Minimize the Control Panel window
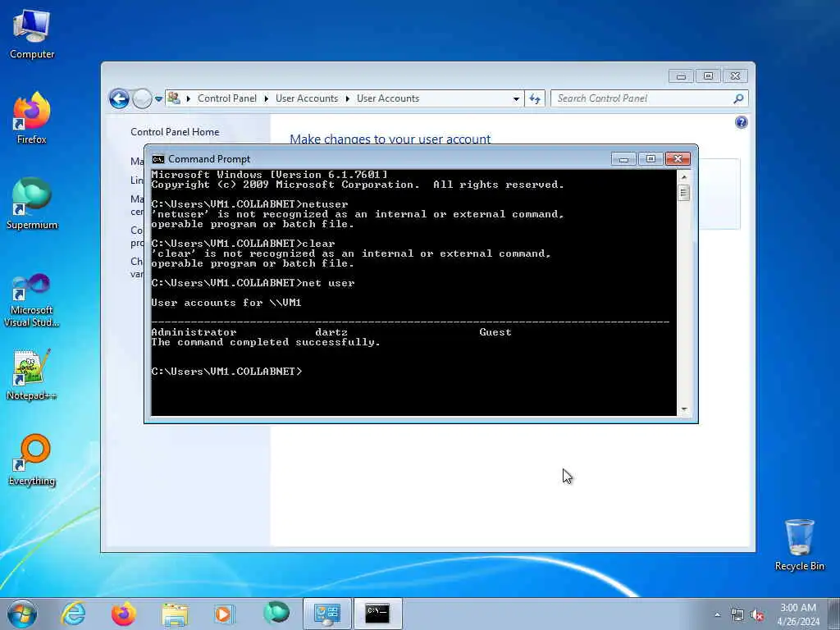Viewport: 840px width, 630px height. tap(681, 76)
